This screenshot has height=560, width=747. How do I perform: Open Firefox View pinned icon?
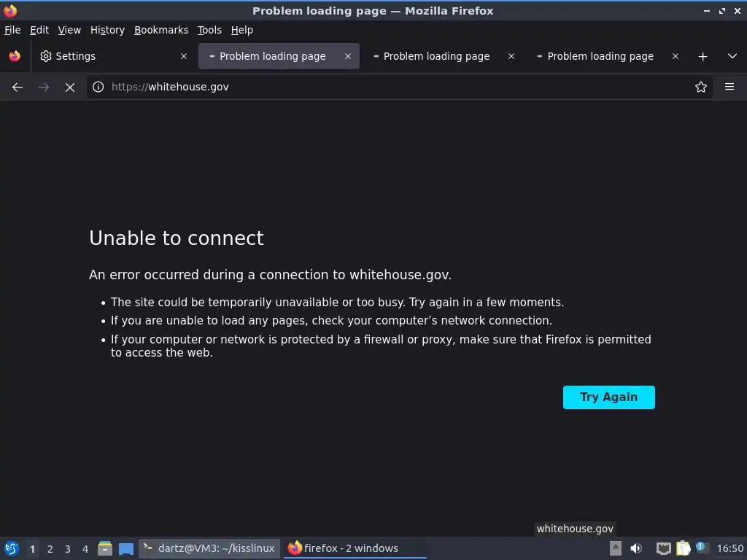(x=15, y=56)
